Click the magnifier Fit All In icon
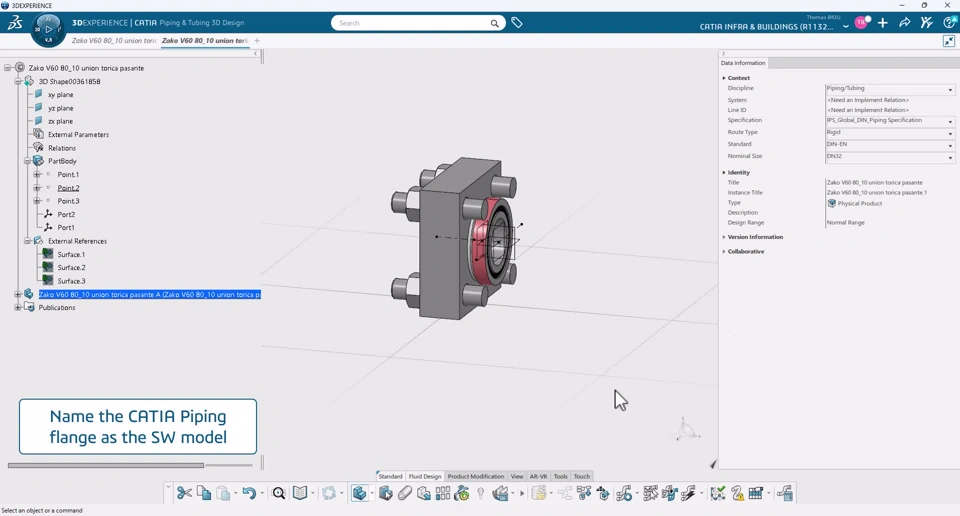 279,493
